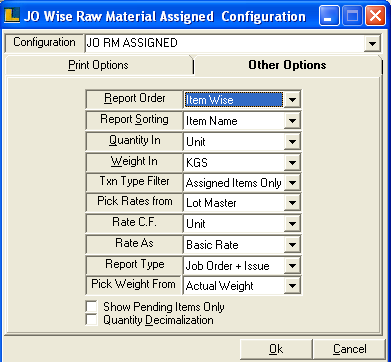Click the application icon in the title bar
The image size is (391, 362).
[x=12, y=16]
